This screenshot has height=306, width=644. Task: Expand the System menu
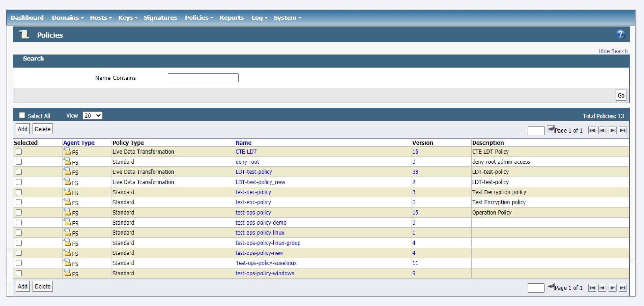(287, 18)
